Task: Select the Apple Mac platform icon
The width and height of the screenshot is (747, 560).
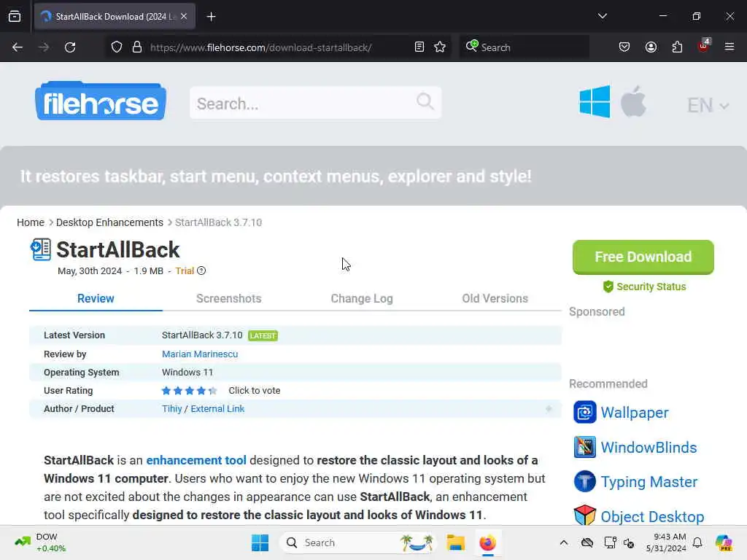Action: (x=633, y=101)
